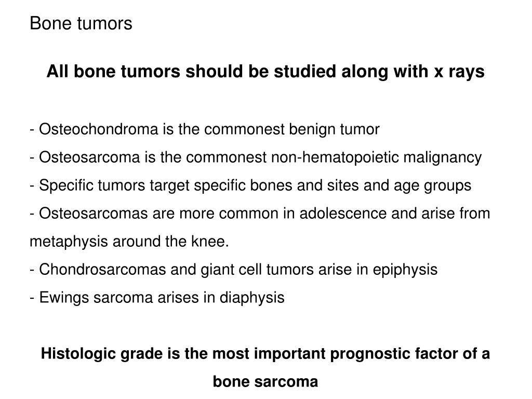
Task: Click the 'Histologic grade' bold text
Action: (x=101, y=353)
